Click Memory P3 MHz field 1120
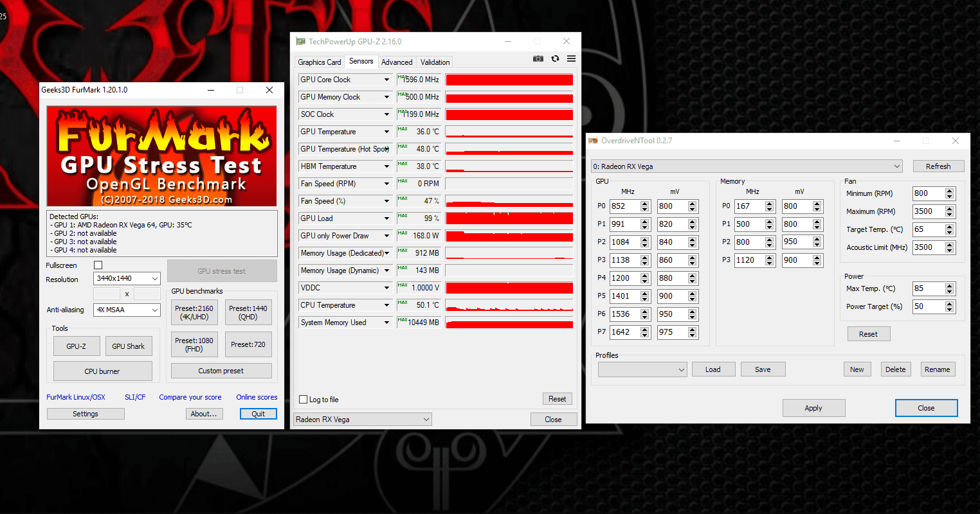The width and height of the screenshot is (980, 514). click(x=749, y=260)
